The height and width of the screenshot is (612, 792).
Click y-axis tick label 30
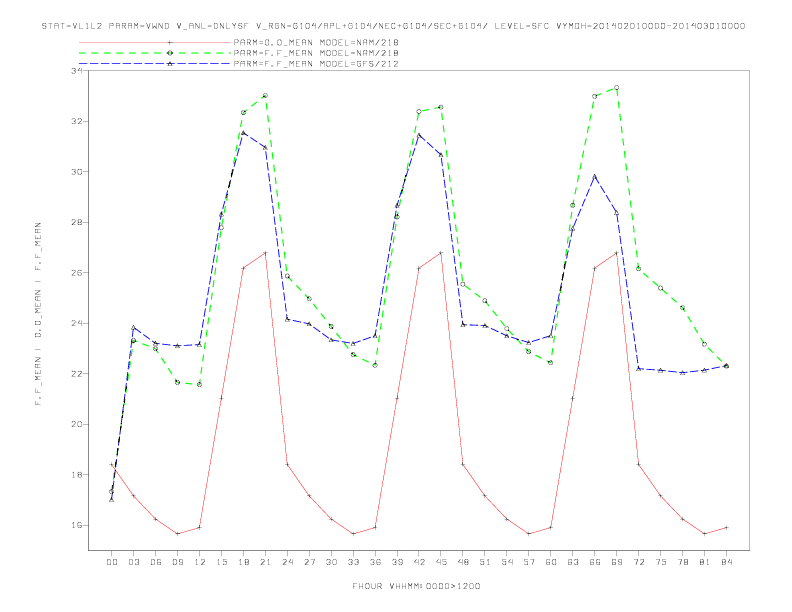[x=77, y=172]
